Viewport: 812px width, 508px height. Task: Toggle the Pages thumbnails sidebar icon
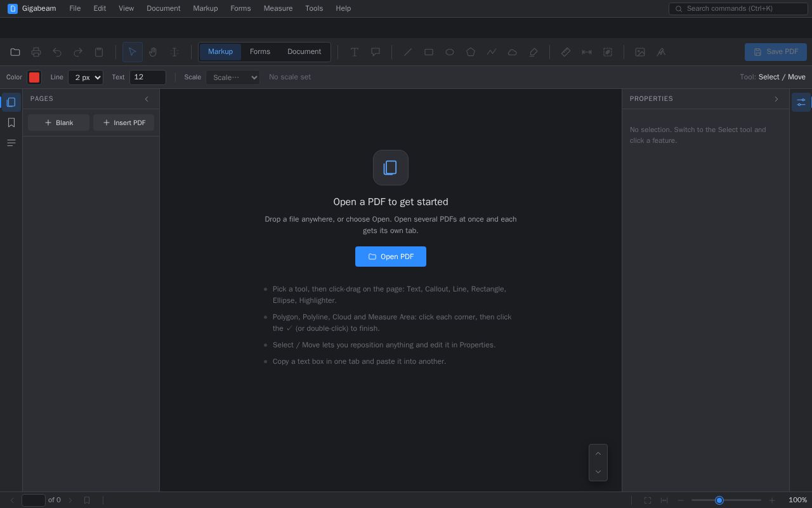11,102
